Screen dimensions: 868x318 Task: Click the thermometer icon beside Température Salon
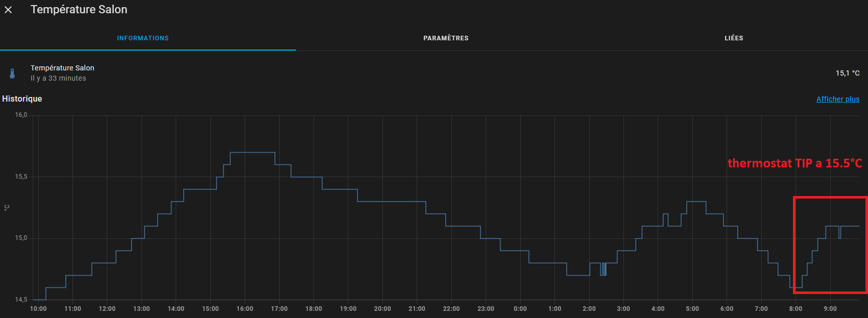tap(12, 74)
